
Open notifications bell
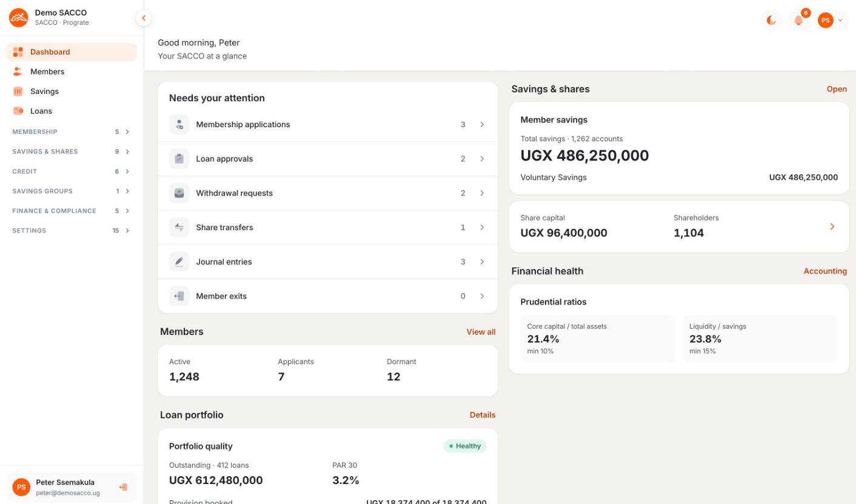pyautogui.click(x=798, y=20)
